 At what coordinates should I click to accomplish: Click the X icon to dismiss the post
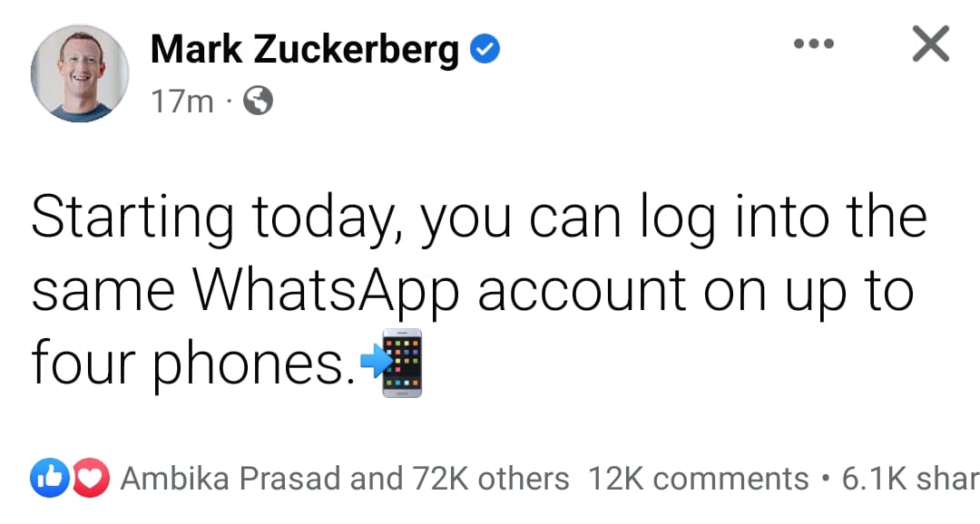929,44
